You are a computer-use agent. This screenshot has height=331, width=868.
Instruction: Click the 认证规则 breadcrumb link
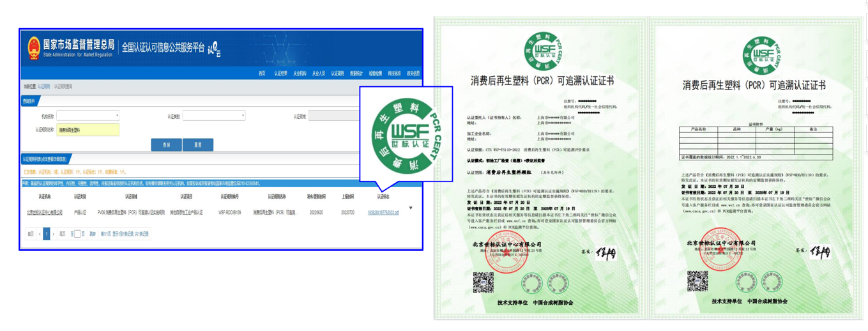point(43,86)
